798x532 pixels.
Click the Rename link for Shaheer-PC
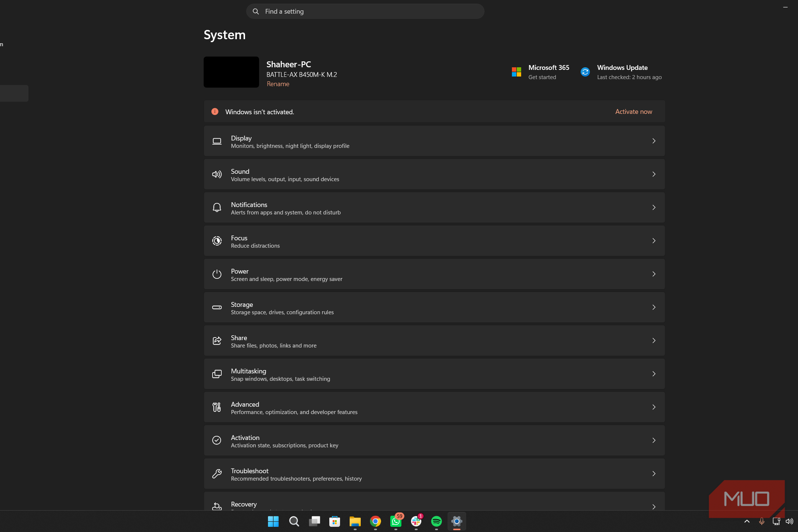tap(278, 84)
